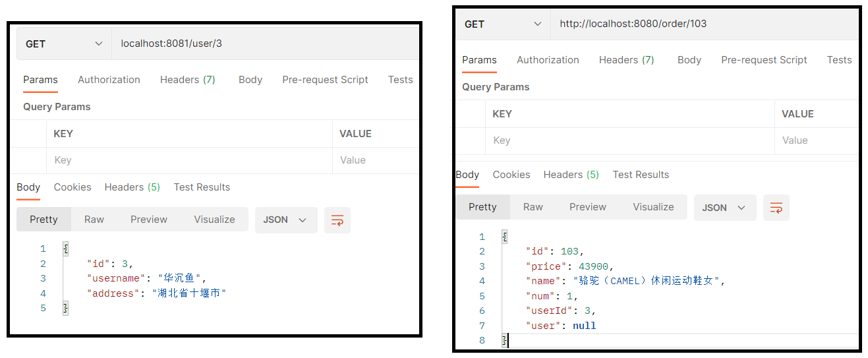
Task: Open response Cookies tab in right window
Action: coord(511,175)
